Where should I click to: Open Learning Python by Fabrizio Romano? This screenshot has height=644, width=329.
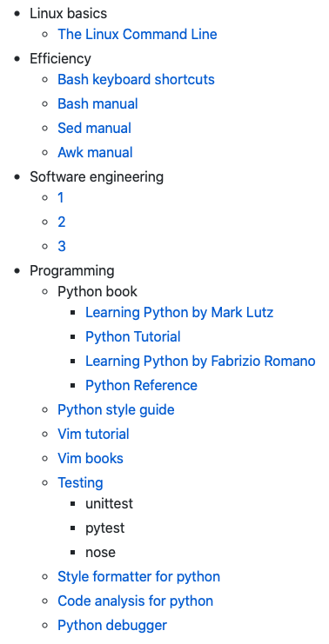(200, 361)
